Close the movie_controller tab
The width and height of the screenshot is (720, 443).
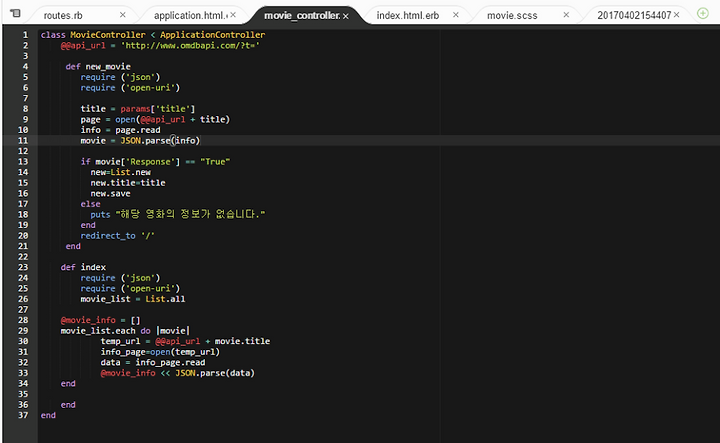(x=345, y=16)
